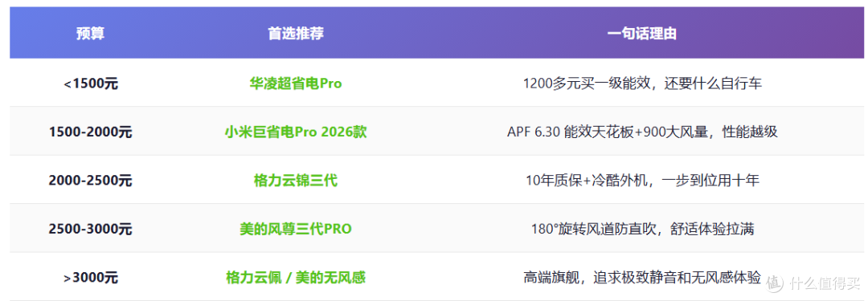
Task: Click the 首选推荐 column header
Action: [x=296, y=33]
